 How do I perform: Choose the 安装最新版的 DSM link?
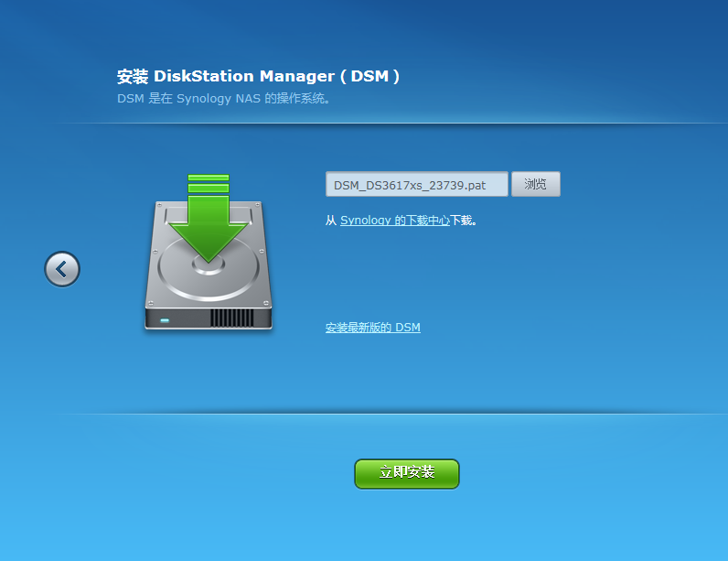pyautogui.click(x=373, y=328)
